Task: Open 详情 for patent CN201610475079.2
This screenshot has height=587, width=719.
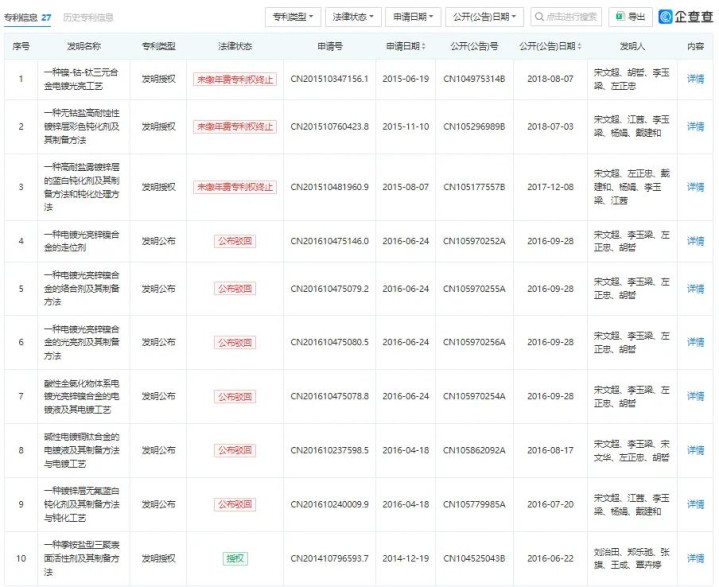Action: (695, 289)
